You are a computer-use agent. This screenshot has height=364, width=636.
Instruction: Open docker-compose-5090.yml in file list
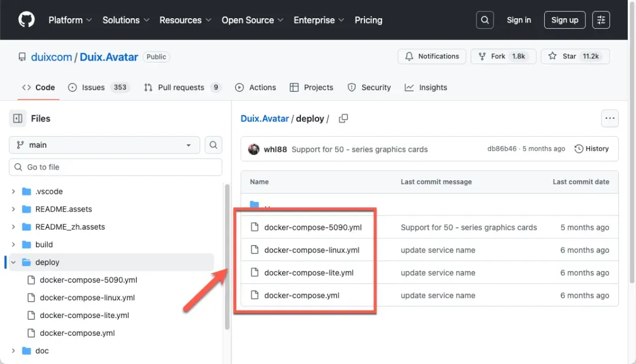pos(313,227)
